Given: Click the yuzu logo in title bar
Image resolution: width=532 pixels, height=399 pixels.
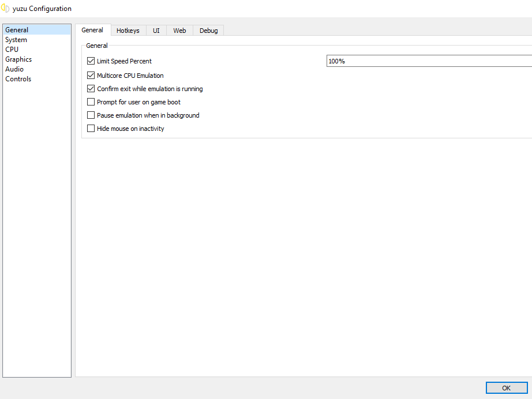Looking at the screenshot, I should pos(5,8).
